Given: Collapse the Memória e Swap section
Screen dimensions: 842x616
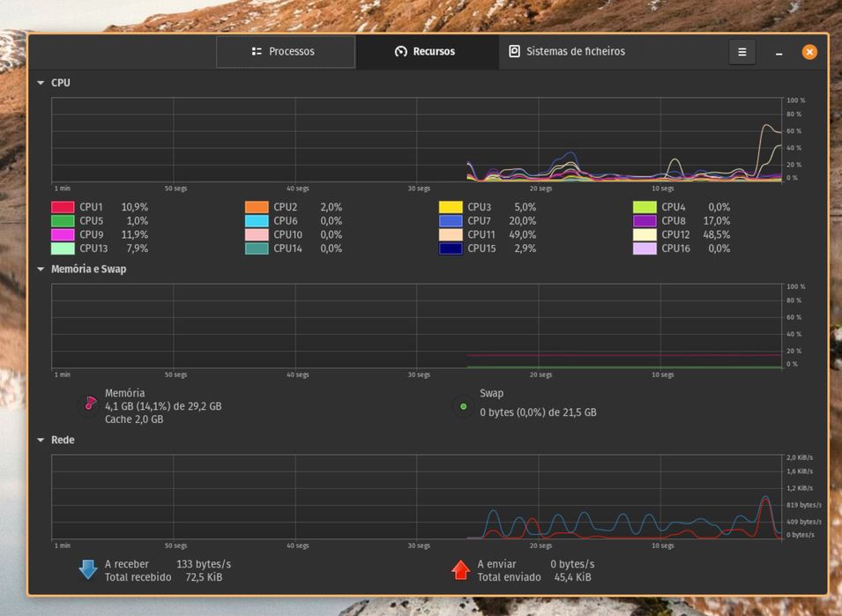Looking at the screenshot, I should [41, 270].
